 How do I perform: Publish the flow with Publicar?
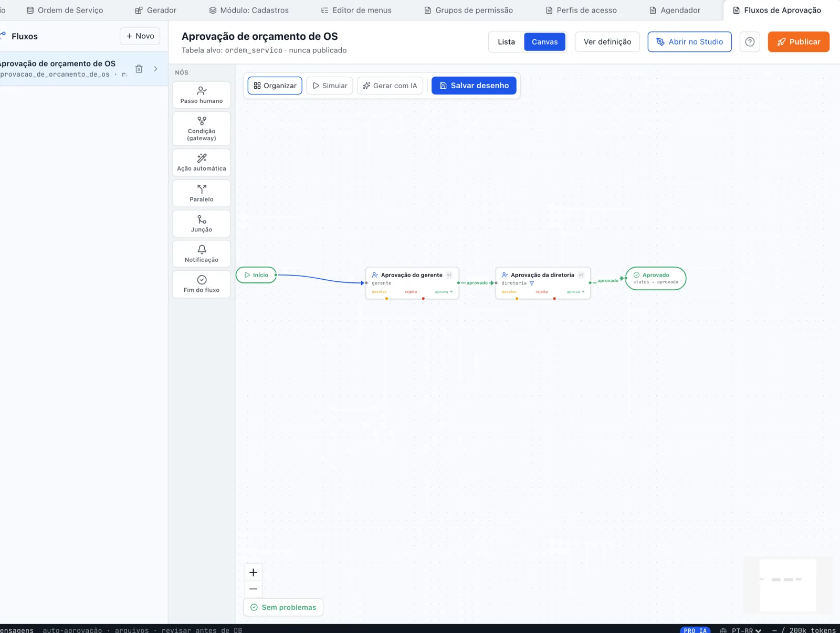click(799, 42)
